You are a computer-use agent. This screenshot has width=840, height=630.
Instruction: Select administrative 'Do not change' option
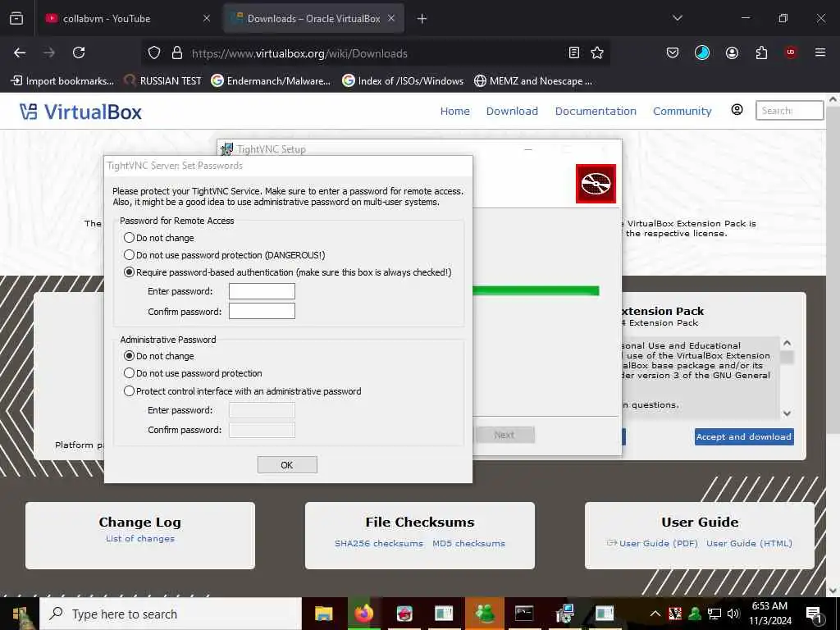point(158,356)
